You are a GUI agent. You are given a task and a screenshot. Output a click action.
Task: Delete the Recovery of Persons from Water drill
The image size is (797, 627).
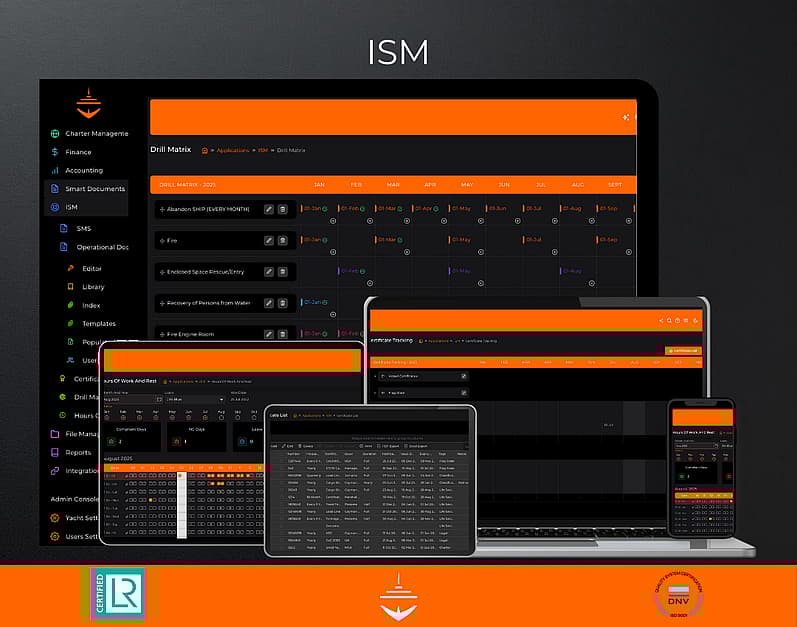click(x=283, y=303)
